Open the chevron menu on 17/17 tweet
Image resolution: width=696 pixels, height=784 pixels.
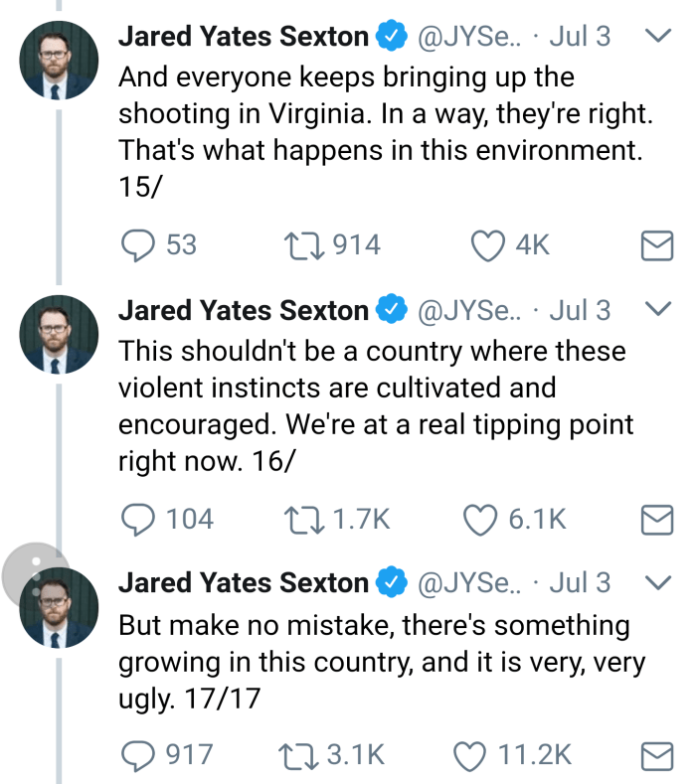point(657,582)
